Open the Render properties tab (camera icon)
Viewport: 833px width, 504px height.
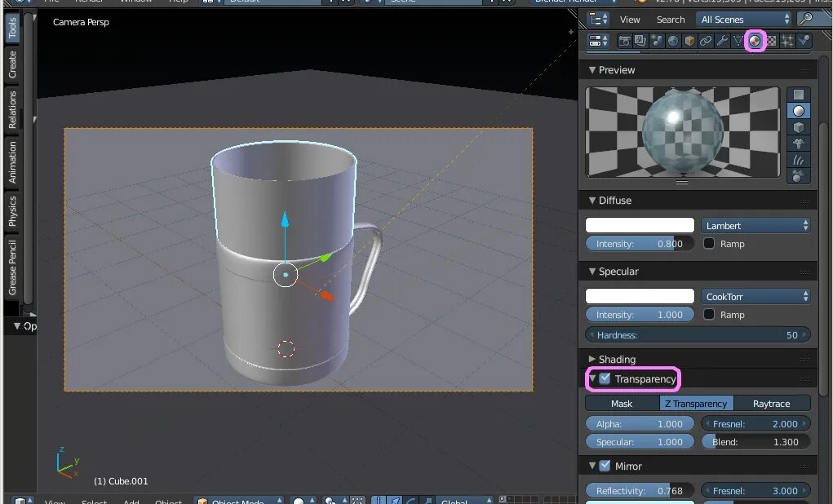tap(625, 41)
